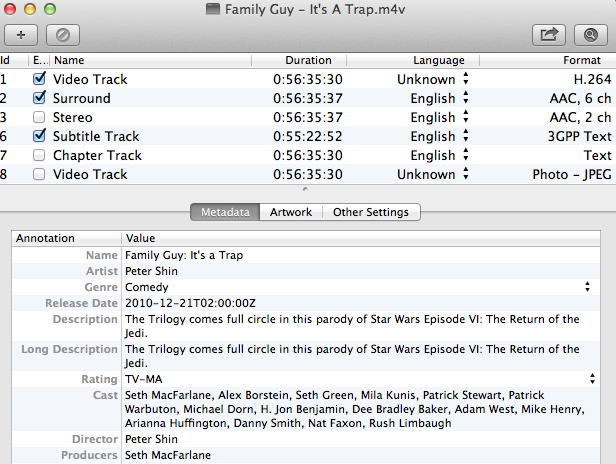Image resolution: width=616 pixels, height=464 pixels.
Task: Select the Release Date annotation label
Action: click(81, 303)
